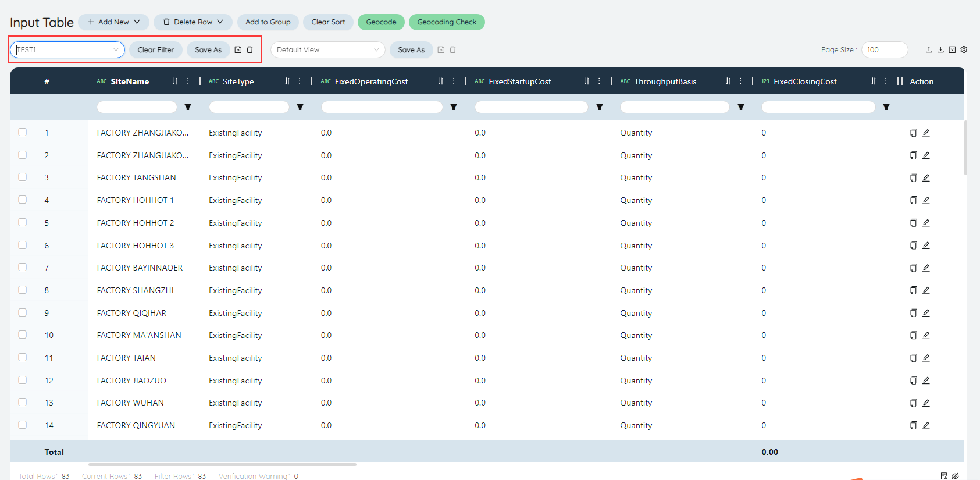Copy FACTORY TAIAN row using copy icon

[914, 358]
